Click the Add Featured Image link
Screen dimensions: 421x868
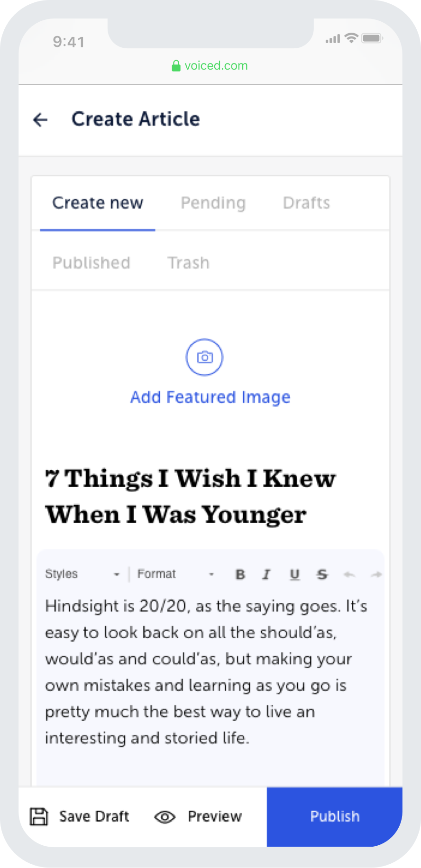210,397
